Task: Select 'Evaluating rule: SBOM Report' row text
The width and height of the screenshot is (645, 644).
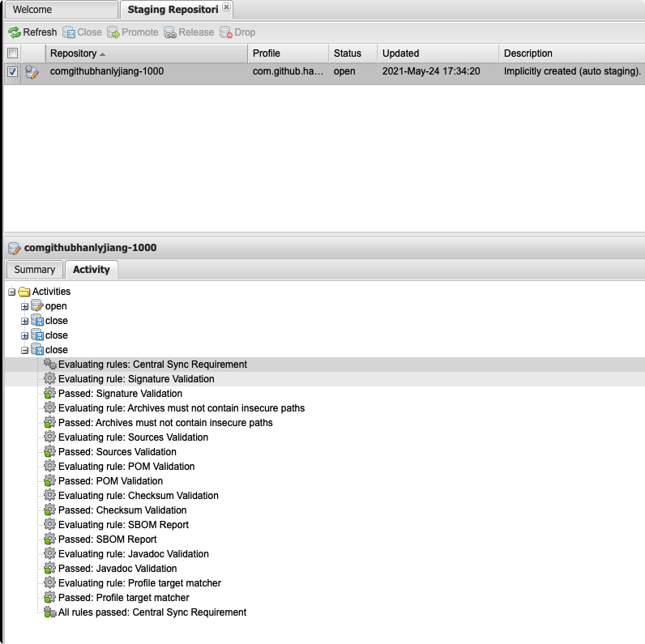Action: point(123,525)
